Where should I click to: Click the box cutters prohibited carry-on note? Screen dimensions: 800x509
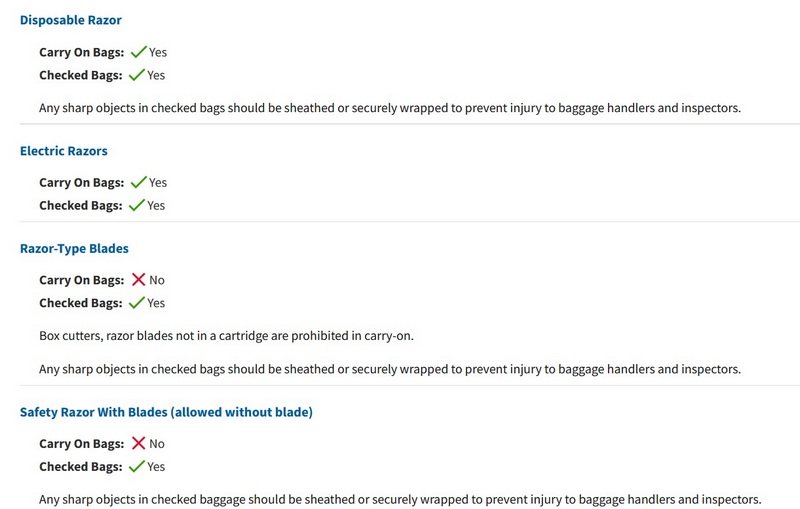[x=227, y=336]
